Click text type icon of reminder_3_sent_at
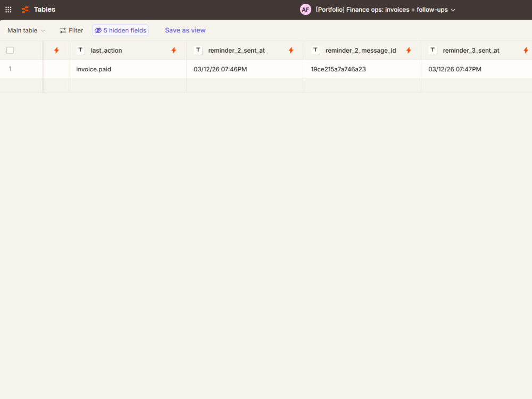This screenshot has width=532, height=399. point(433,50)
